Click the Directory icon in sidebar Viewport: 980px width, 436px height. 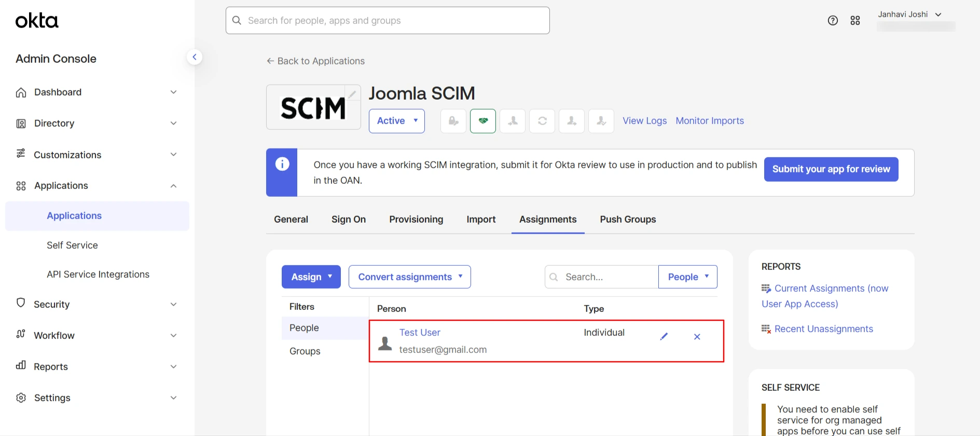[x=21, y=124]
